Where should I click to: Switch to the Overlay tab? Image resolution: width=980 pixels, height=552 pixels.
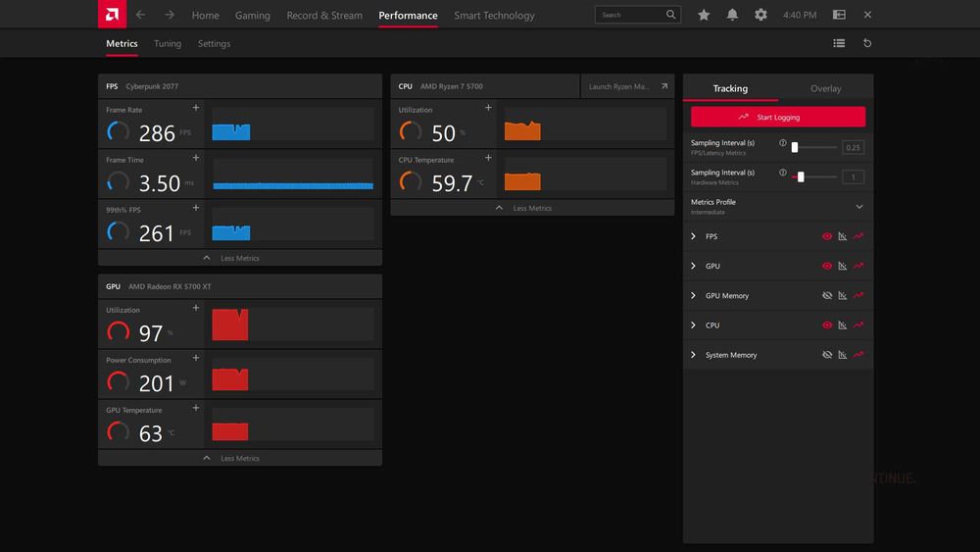click(x=825, y=88)
